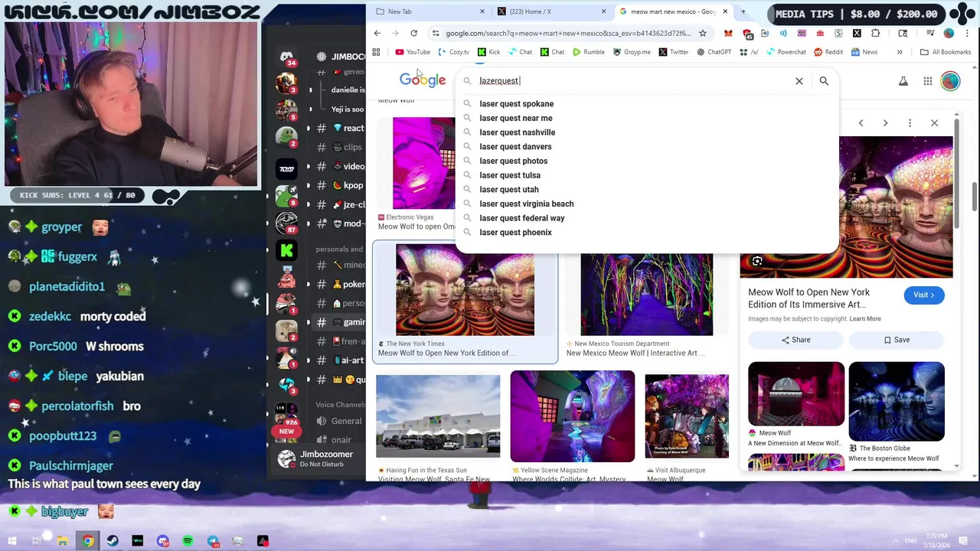
Task: Share the previewed Meow Wolf image
Action: 795,340
